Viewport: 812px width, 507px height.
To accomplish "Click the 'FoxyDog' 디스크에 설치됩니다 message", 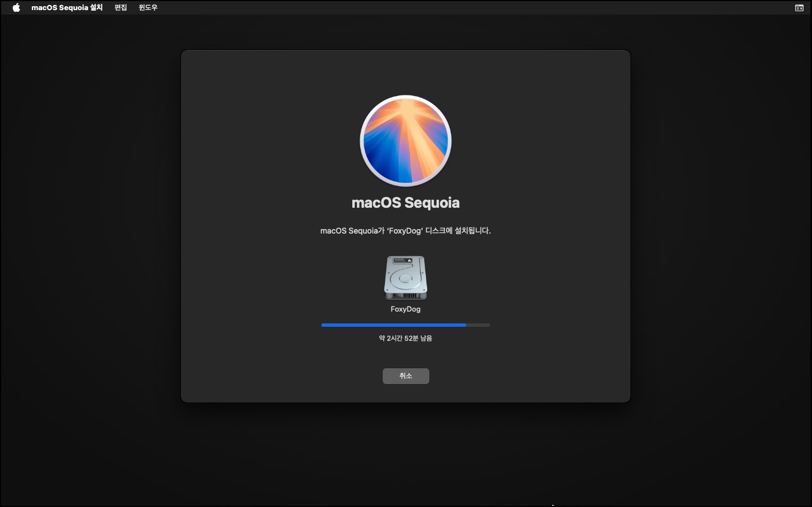I will click(x=406, y=231).
